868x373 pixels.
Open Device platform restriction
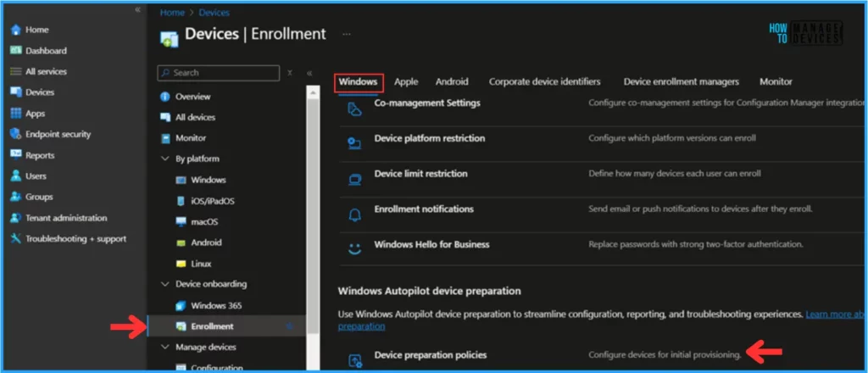point(430,138)
